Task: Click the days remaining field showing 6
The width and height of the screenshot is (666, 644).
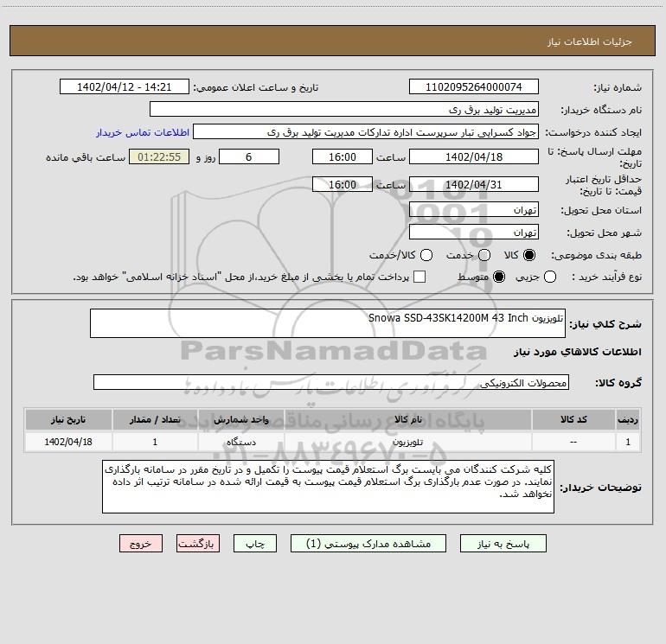Action: click(x=249, y=156)
